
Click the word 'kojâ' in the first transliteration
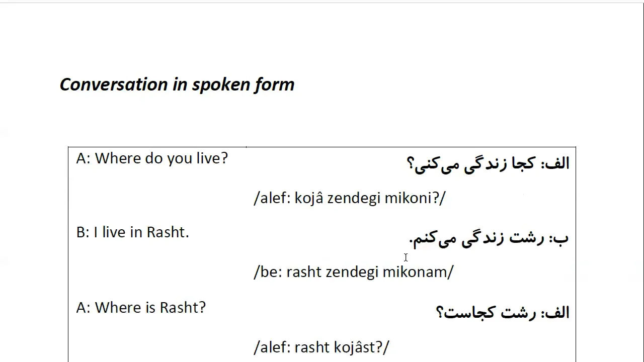(309, 198)
